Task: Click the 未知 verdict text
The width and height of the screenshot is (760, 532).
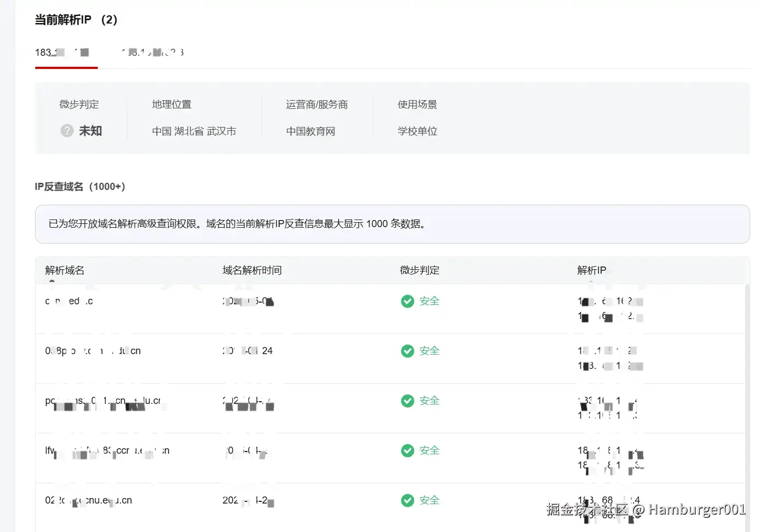Action: coord(90,131)
